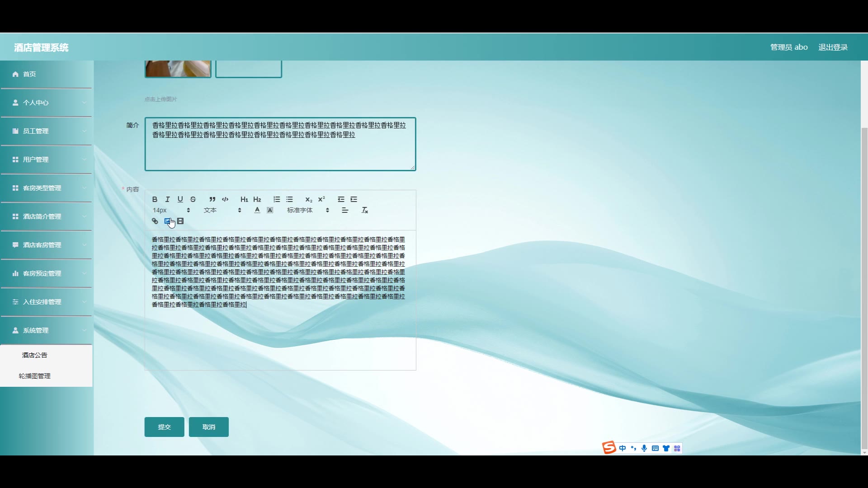Open the 标准字体 font family dropdown
Viewport: 868px width, 488px height.
pos(308,210)
